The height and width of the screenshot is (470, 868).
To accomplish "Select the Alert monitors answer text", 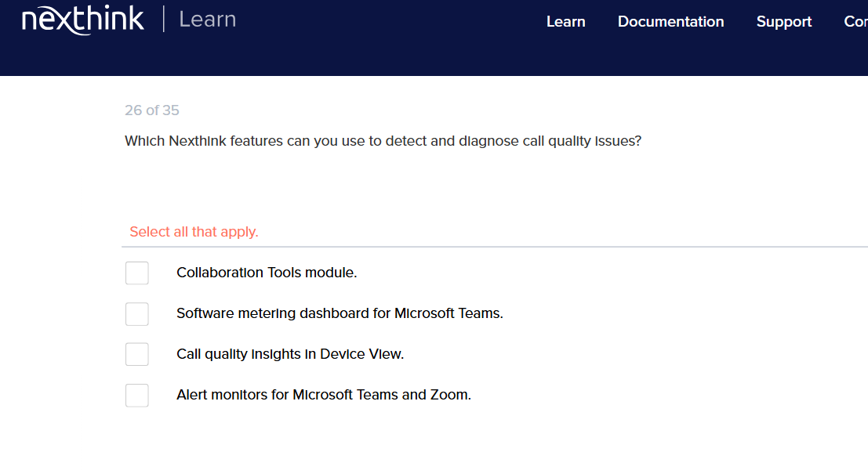I will point(323,395).
